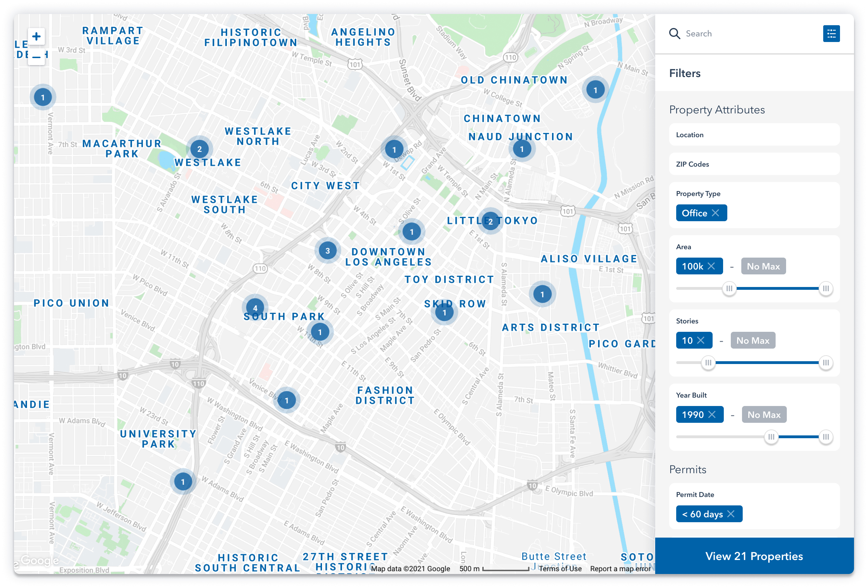This screenshot has height=588, width=868.
Task: Open the 4-property cluster near South Park
Action: [255, 308]
